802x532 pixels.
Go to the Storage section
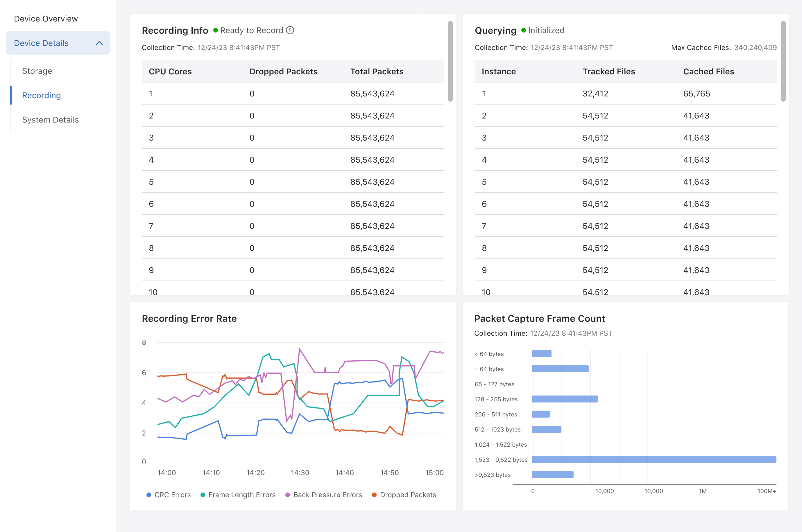[37, 71]
